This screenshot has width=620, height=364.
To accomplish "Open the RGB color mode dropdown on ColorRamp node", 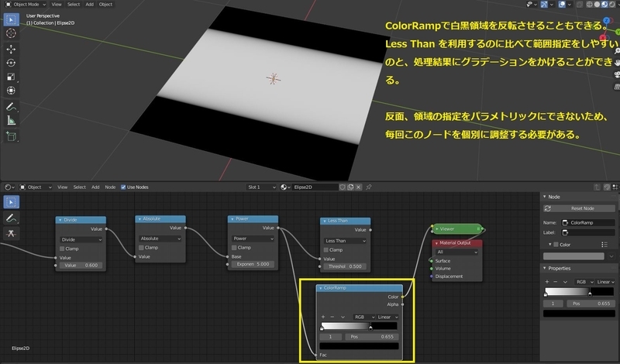I will (x=363, y=317).
